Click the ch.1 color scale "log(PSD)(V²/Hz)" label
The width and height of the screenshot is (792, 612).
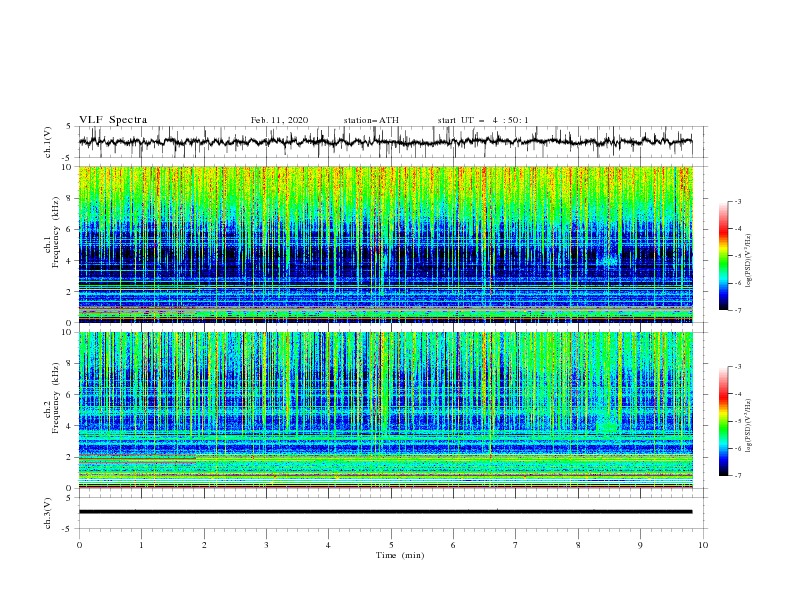click(x=749, y=261)
